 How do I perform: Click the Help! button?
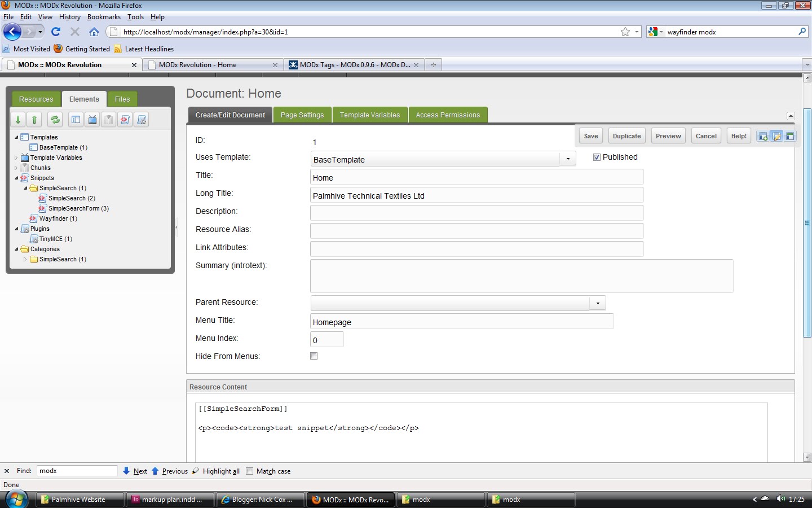click(739, 136)
